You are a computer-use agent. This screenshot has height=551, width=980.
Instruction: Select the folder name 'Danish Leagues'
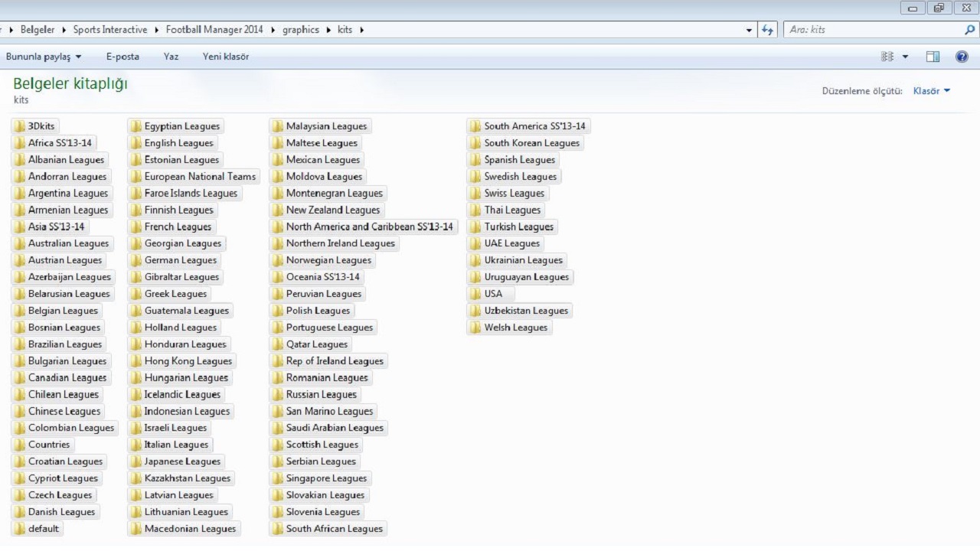62,512
